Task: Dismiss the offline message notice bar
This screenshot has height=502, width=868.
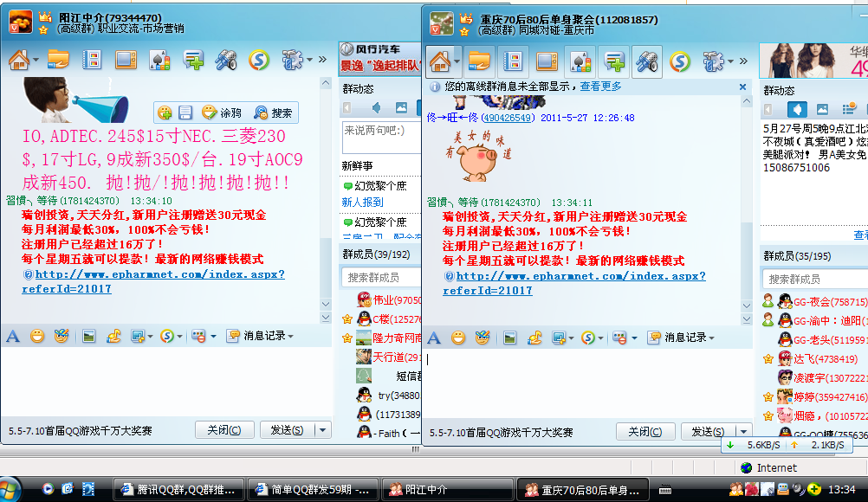Action: tap(743, 87)
